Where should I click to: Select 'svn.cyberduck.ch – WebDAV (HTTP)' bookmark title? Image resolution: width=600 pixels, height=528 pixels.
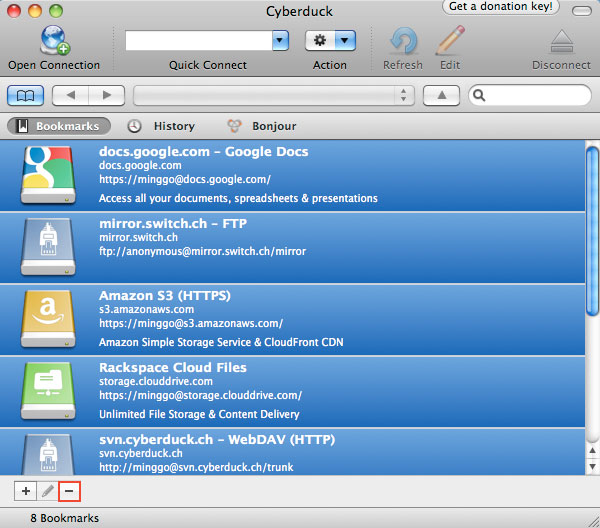pos(217,439)
